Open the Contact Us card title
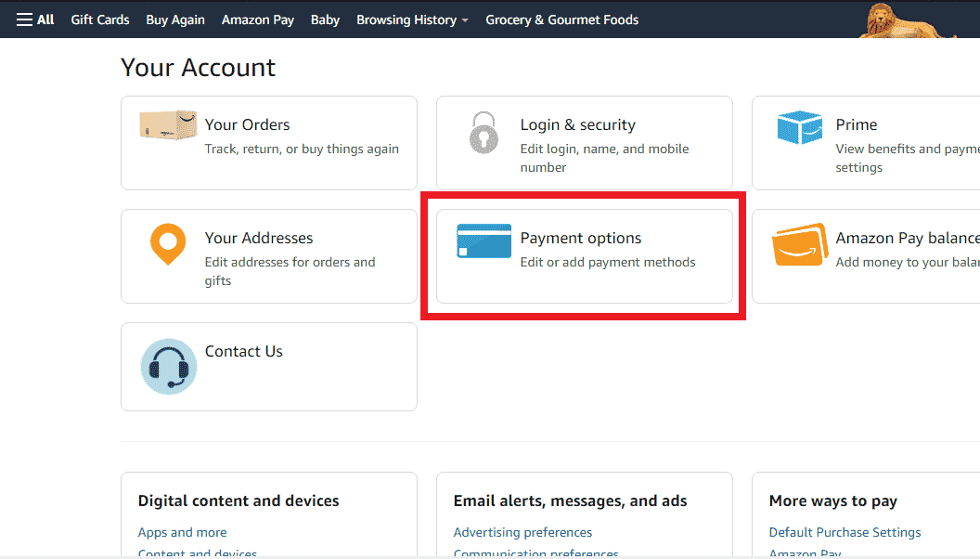The height and width of the screenshot is (559, 980). point(244,351)
